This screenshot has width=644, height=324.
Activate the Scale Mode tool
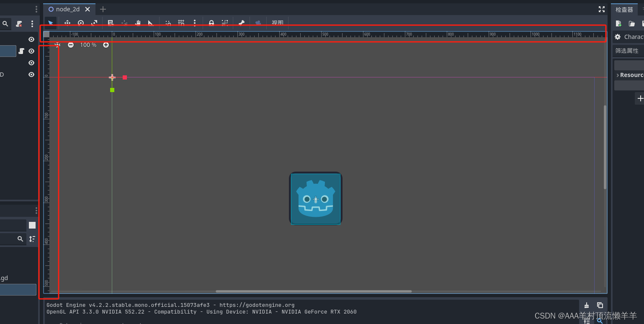[94, 23]
